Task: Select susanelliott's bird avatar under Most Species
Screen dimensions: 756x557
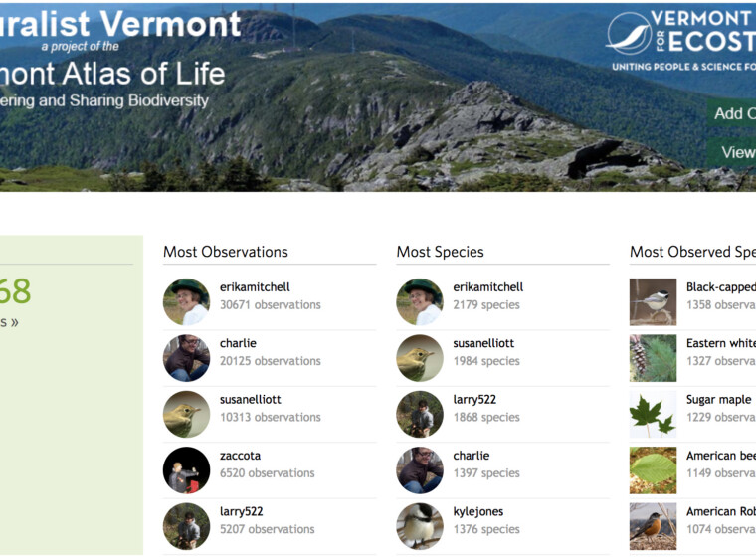Action: click(420, 358)
